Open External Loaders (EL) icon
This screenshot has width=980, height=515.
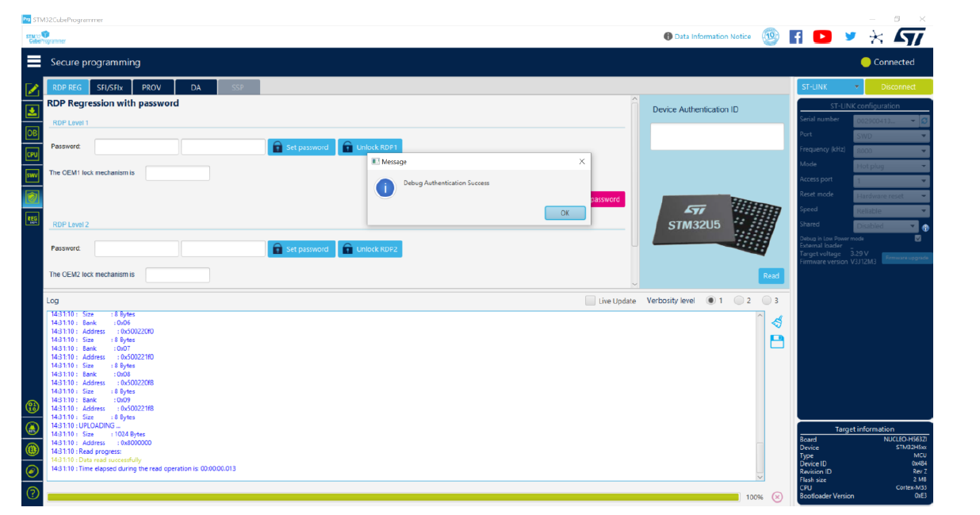(x=33, y=449)
